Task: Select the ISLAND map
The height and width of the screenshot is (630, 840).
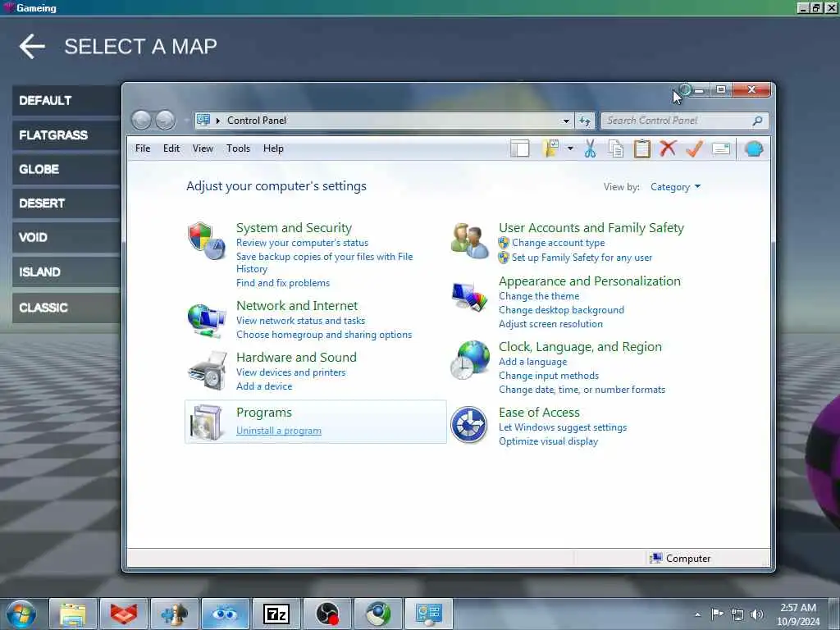Action: point(66,272)
